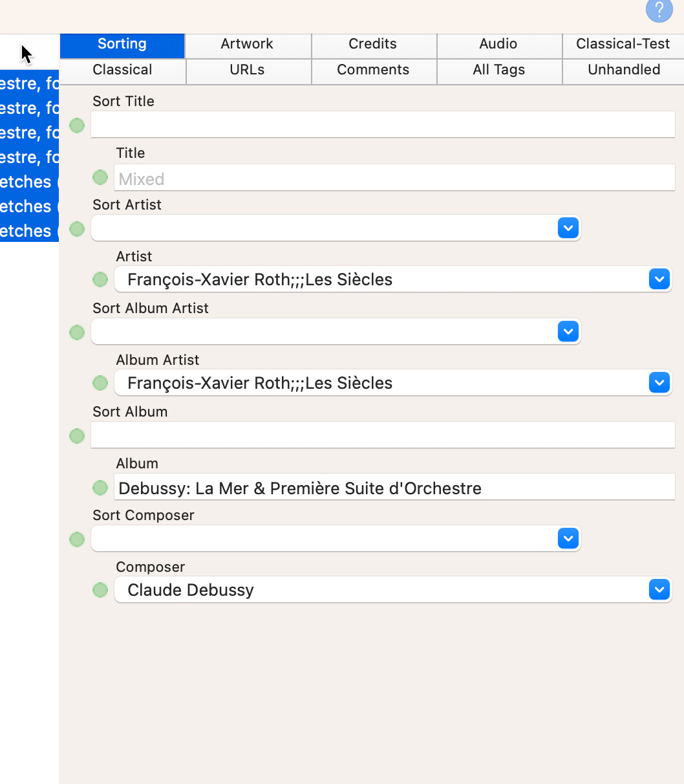Viewport: 684px width, 784px height.
Task: Open the All Tags tab
Action: [498, 71]
